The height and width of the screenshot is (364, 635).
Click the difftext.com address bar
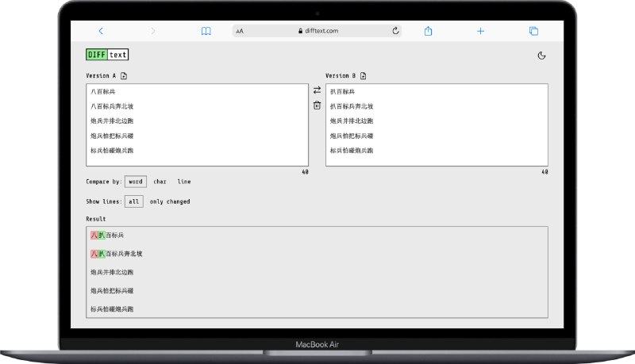[317, 31]
